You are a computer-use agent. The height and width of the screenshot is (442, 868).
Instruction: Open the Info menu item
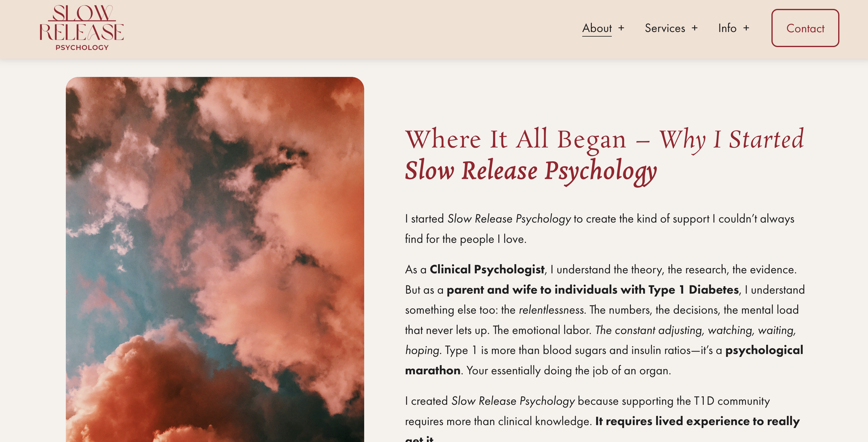[727, 28]
